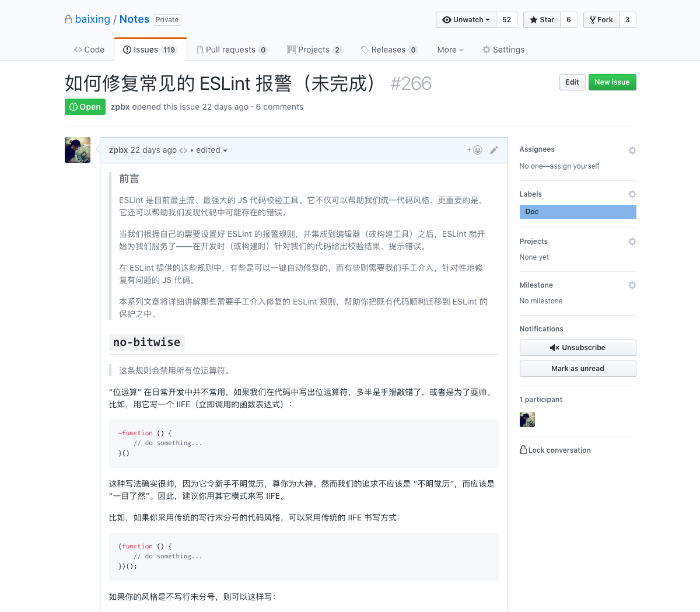This screenshot has width=700, height=612.
Task: Open the Notes repository link
Action: [134, 19]
